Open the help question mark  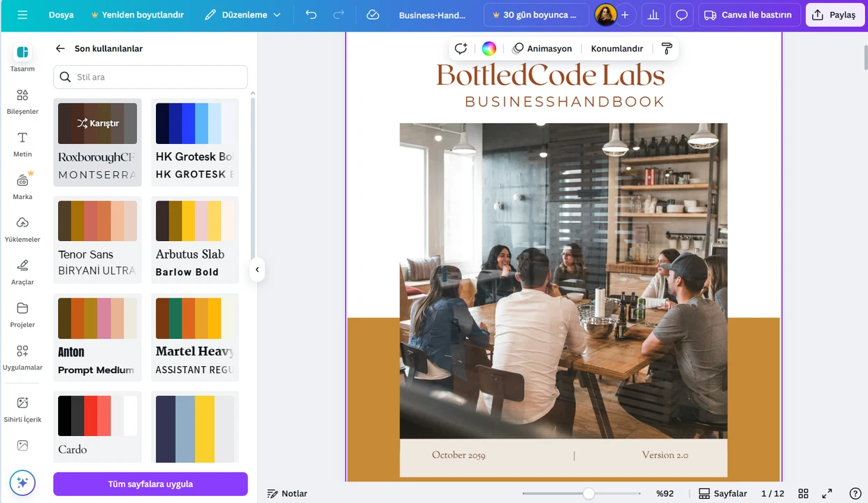pyautogui.click(x=855, y=493)
